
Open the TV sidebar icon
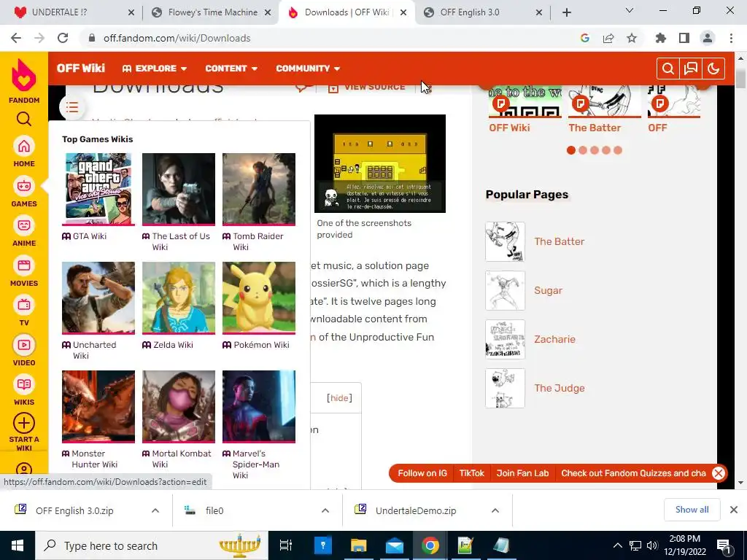pos(24,306)
